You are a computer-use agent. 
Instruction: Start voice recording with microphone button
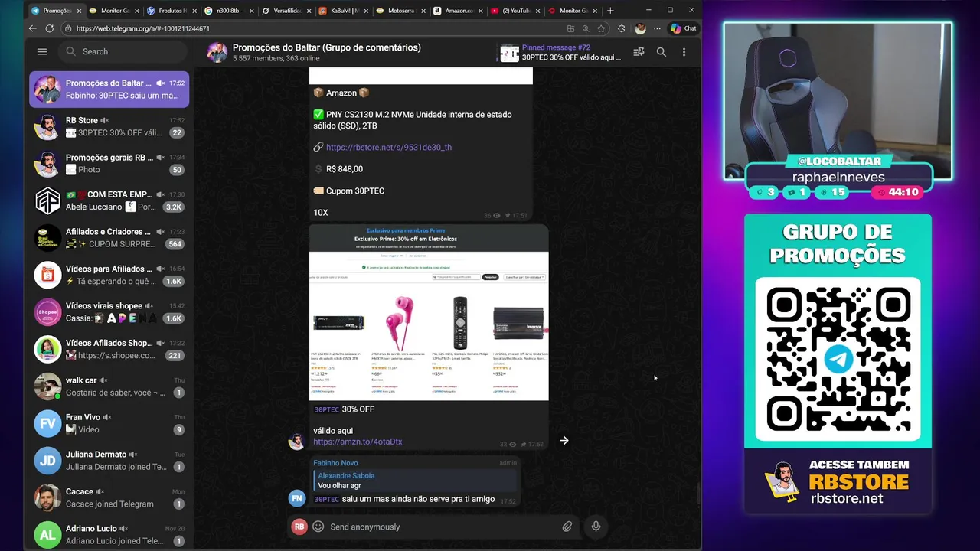(596, 527)
